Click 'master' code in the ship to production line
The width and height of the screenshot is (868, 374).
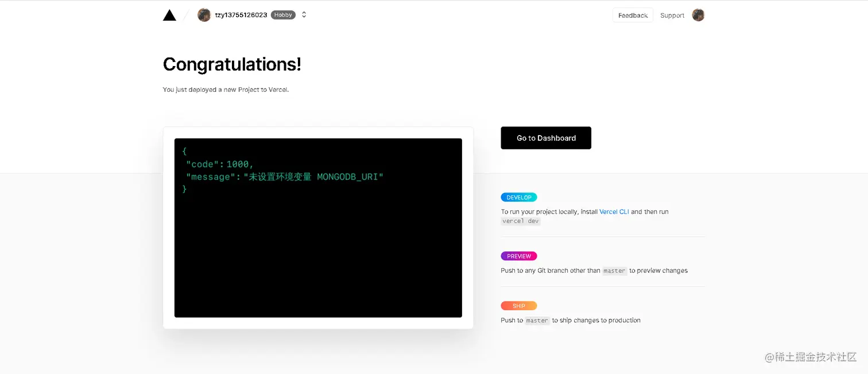[x=537, y=321]
